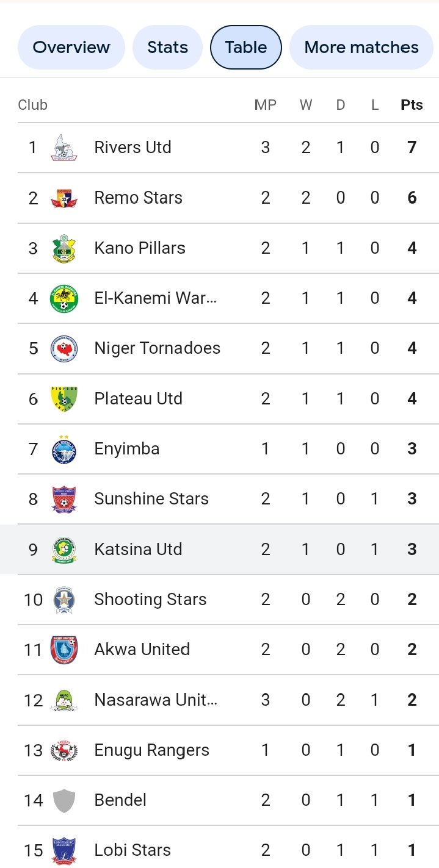
Task: Click the Akwa United club badge
Action: tap(64, 650)
